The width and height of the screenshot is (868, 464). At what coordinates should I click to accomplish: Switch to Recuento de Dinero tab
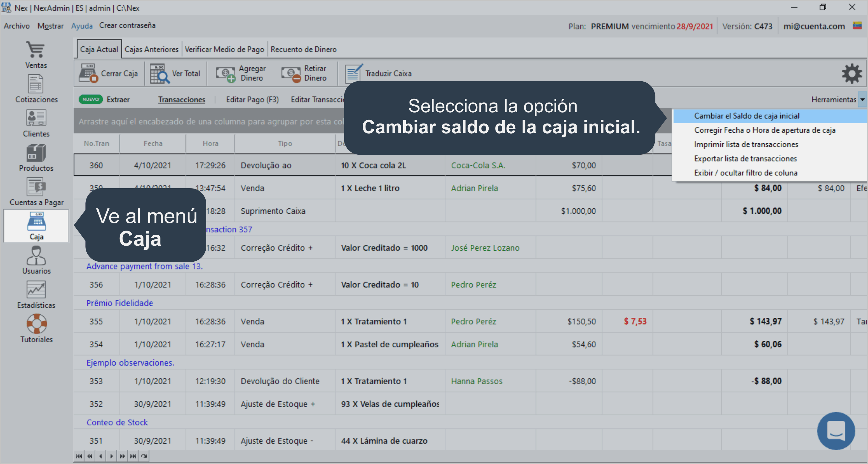[303, 50]
